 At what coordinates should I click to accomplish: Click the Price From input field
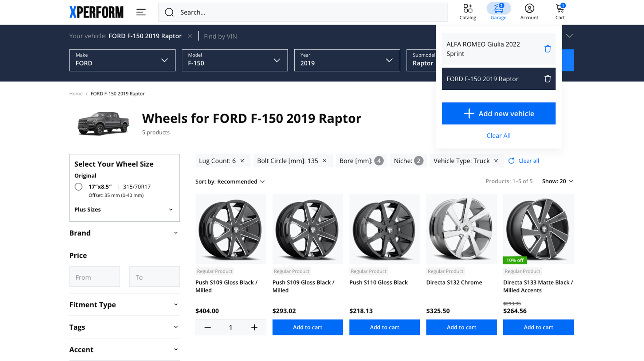coord(95,277)
